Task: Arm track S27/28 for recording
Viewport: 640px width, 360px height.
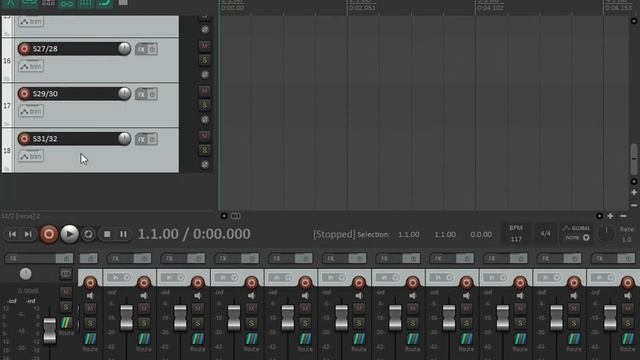Action: 24,49
